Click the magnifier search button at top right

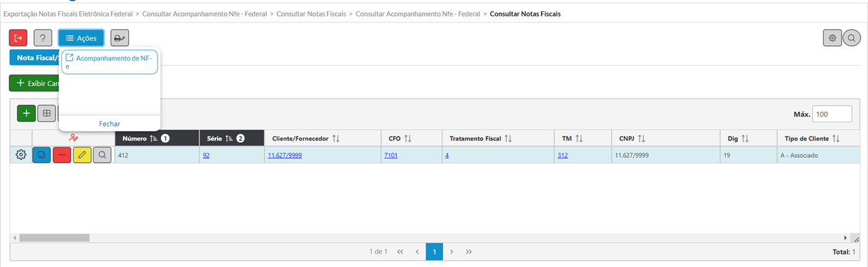click(851, 38)
